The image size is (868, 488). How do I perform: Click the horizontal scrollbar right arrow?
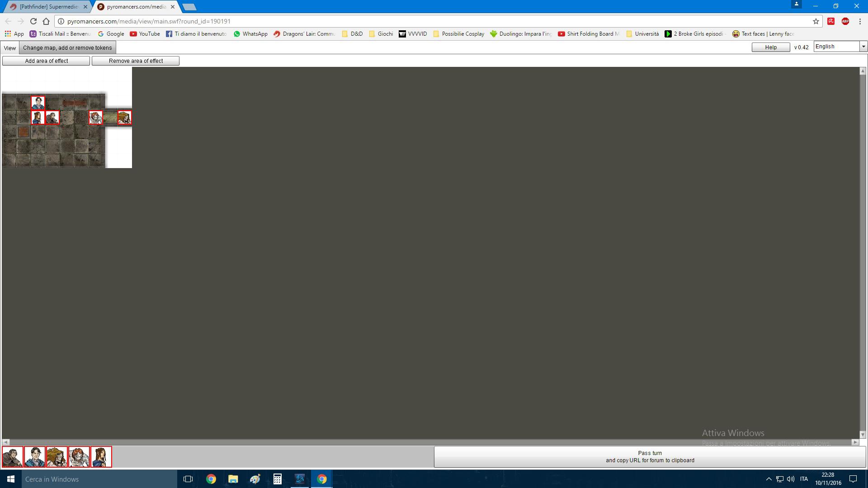coord(855,442)
